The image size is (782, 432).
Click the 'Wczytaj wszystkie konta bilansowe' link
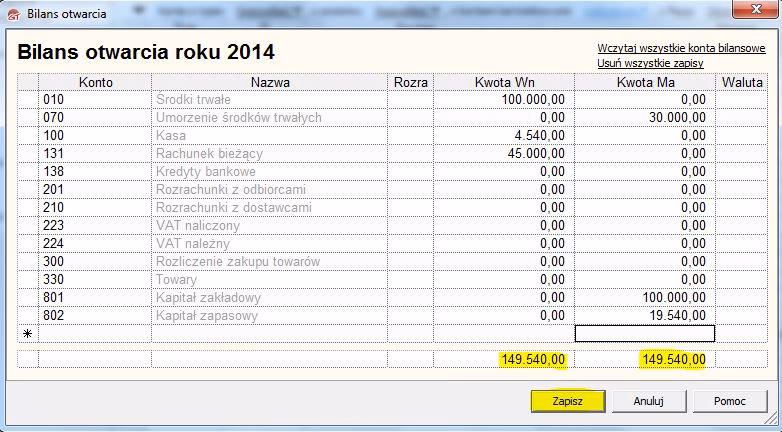[x=681, y=48]
